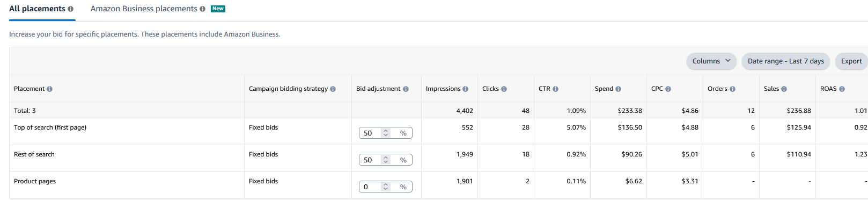Switch to All placements tab
This screenshot has width=868, height=200.
pyautogui.click(x=37, y=9)
